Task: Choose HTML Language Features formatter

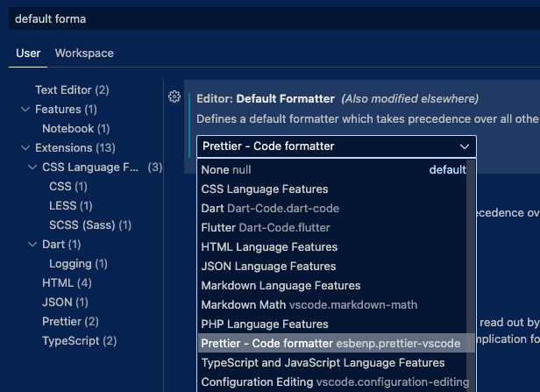Action: coord(332,246)
